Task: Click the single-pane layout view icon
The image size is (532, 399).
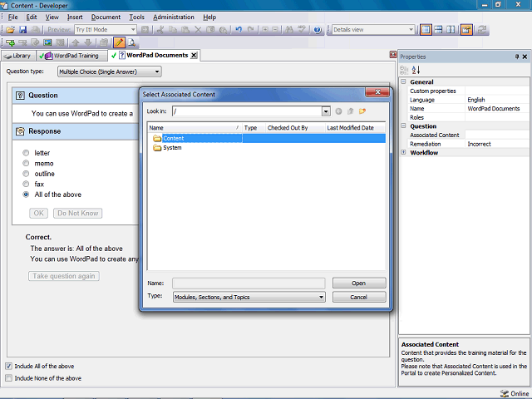Action: [x=426, y=30]
